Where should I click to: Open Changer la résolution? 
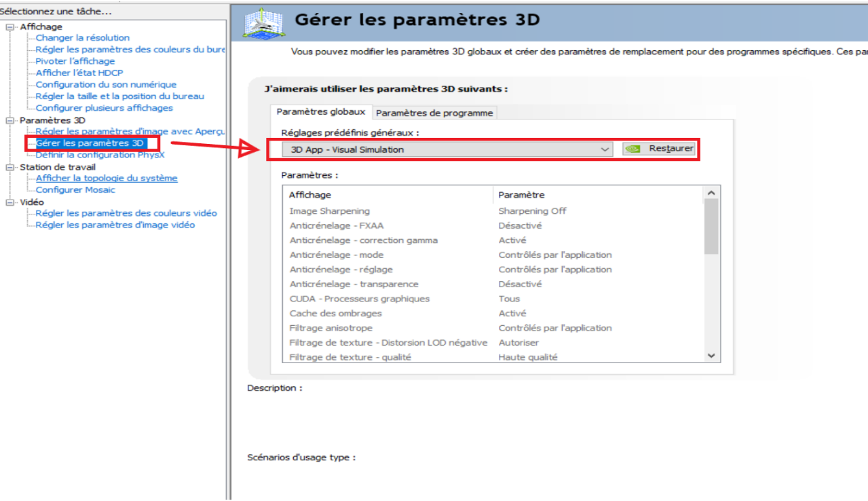pyautogui.click(x=82, y=38)
